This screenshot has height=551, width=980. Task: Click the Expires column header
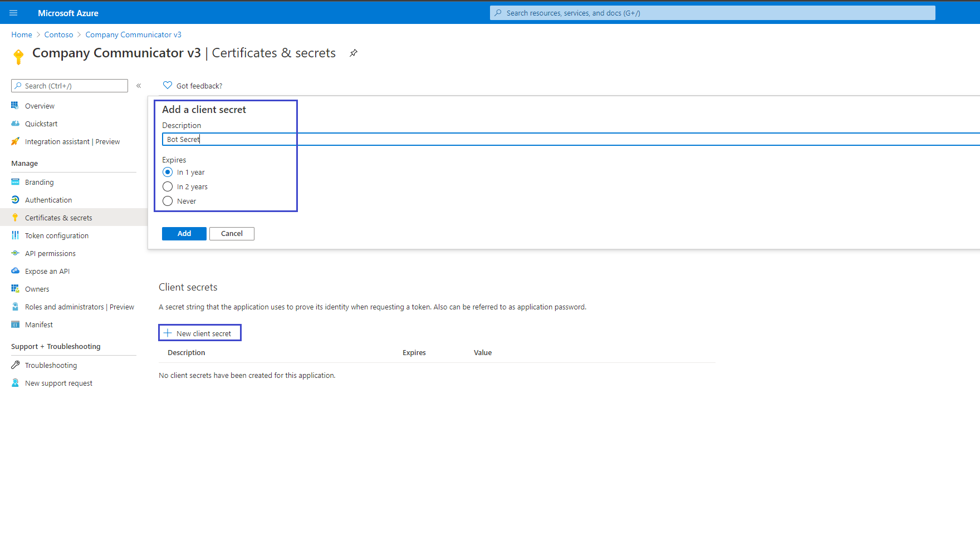pyautogui.click(x=414, y=352)
